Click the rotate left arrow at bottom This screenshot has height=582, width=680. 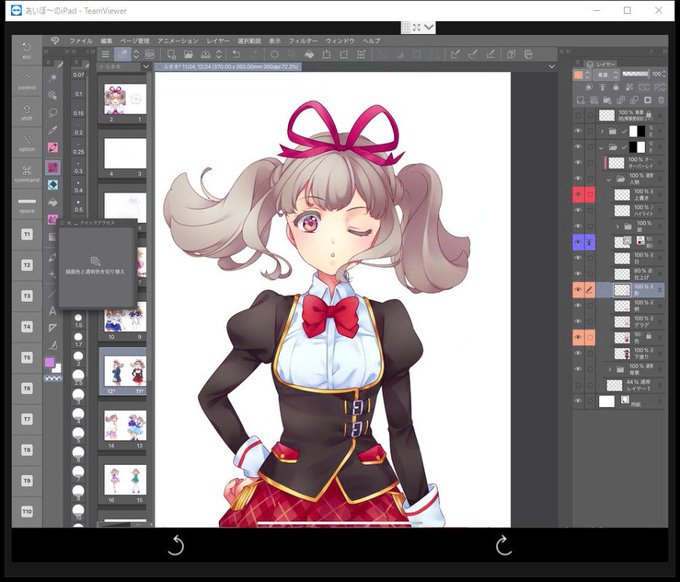pos(176,545)
